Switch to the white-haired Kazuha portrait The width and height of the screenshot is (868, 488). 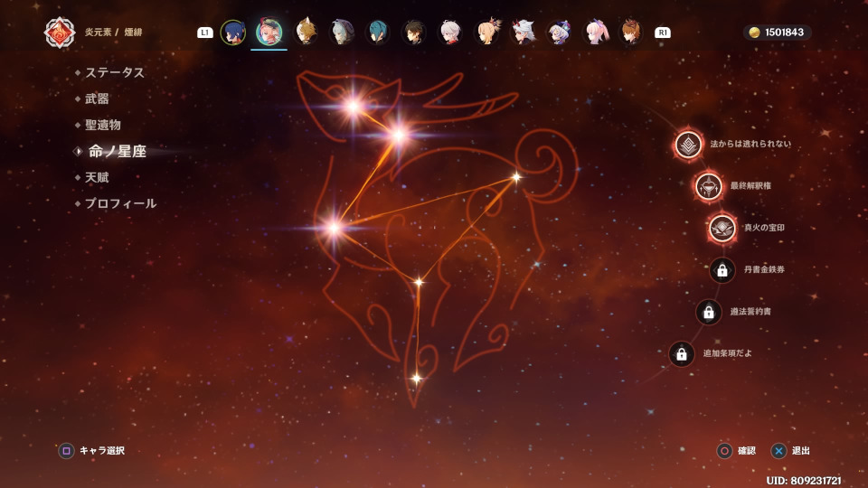(x=450, y=33)
